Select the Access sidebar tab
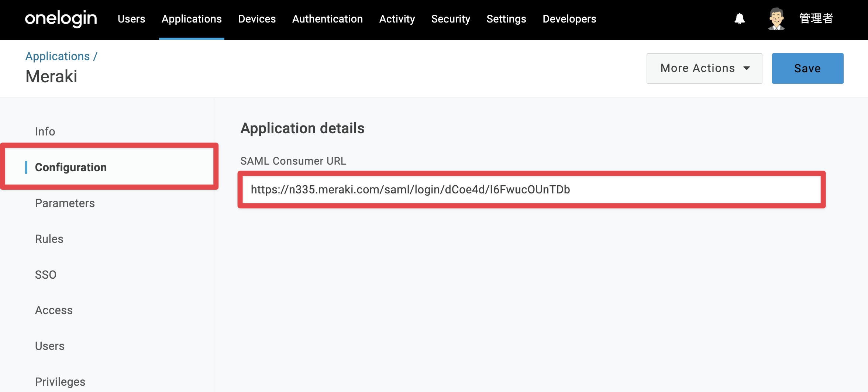The width and height of the screenshot is (868, 392). point(54,310)
